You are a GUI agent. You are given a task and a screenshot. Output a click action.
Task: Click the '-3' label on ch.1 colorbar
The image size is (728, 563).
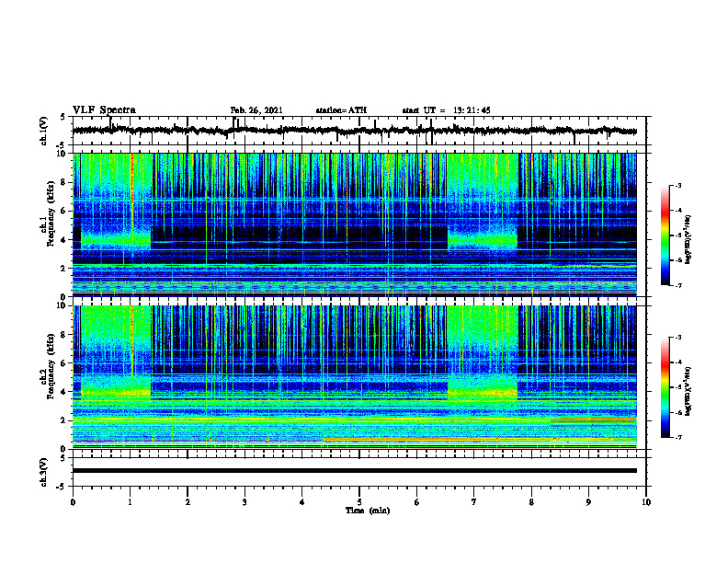click(x=677, y=185)
